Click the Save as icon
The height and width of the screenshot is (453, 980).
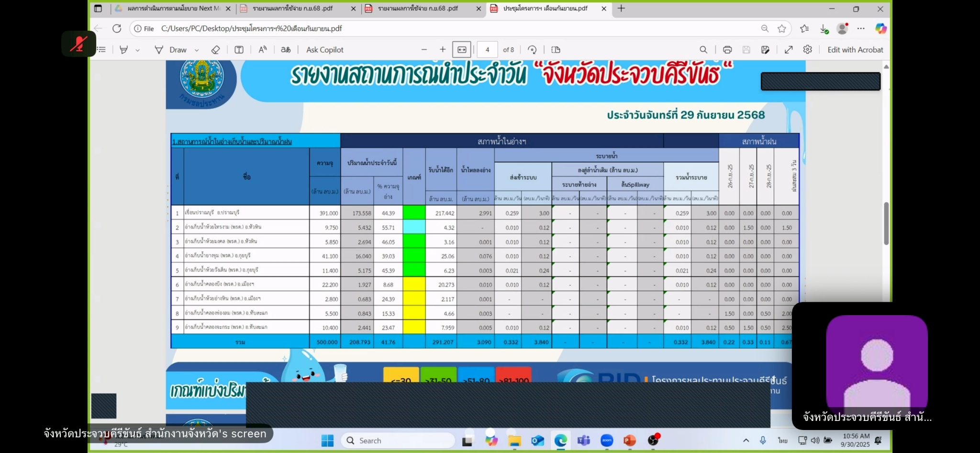tap(765, 50)
